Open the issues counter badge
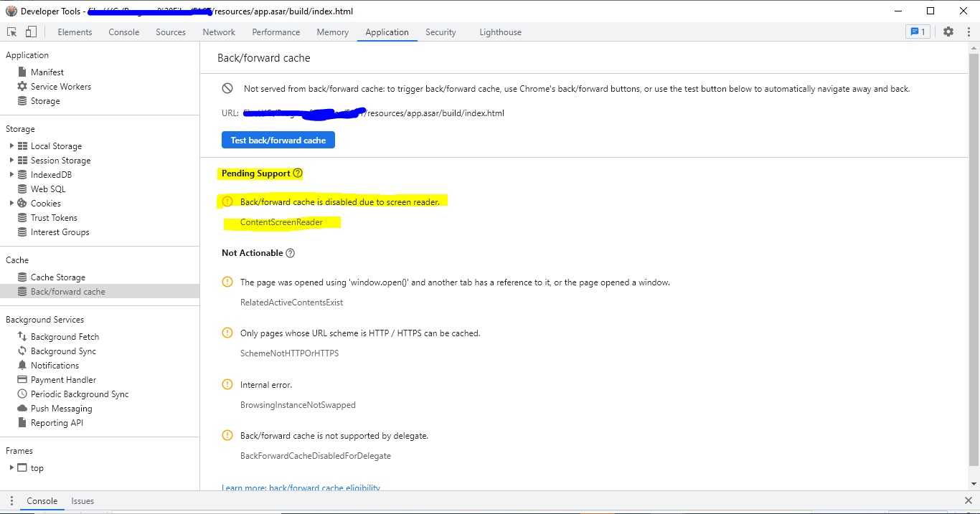 tap(918, 32)
